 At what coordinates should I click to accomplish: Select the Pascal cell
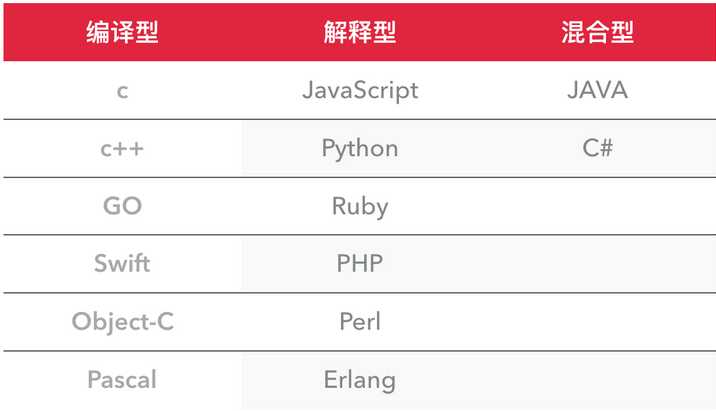click(x=121, y=380)
